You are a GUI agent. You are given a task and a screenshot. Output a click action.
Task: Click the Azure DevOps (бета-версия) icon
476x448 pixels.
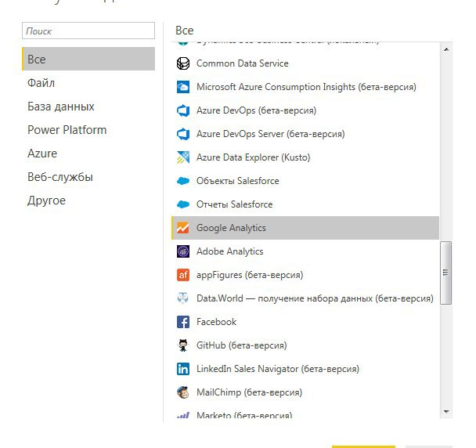coord(183,110)
